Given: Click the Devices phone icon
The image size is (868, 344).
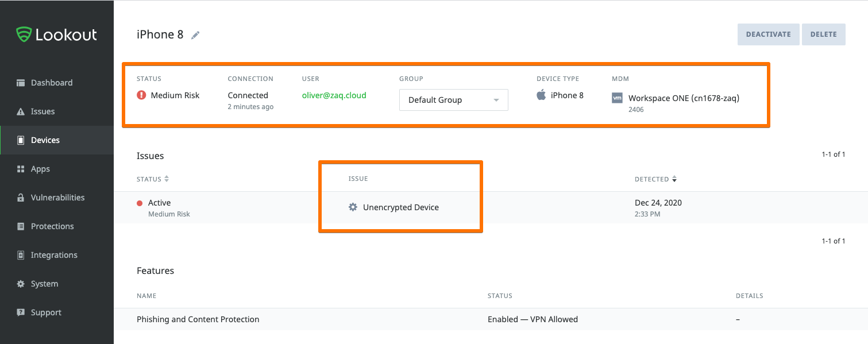Looking at the screenshot, I should (21, 140).
